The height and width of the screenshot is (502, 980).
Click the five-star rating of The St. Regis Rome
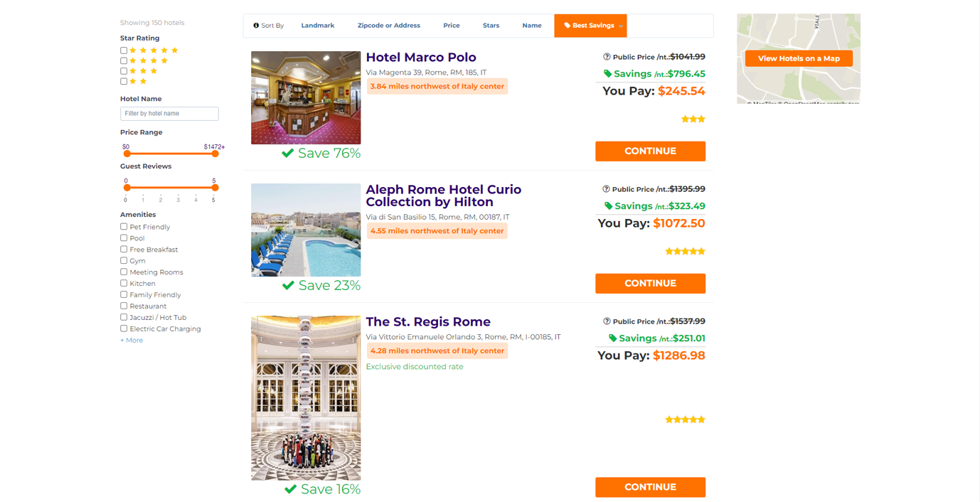(x=685, y=420)
